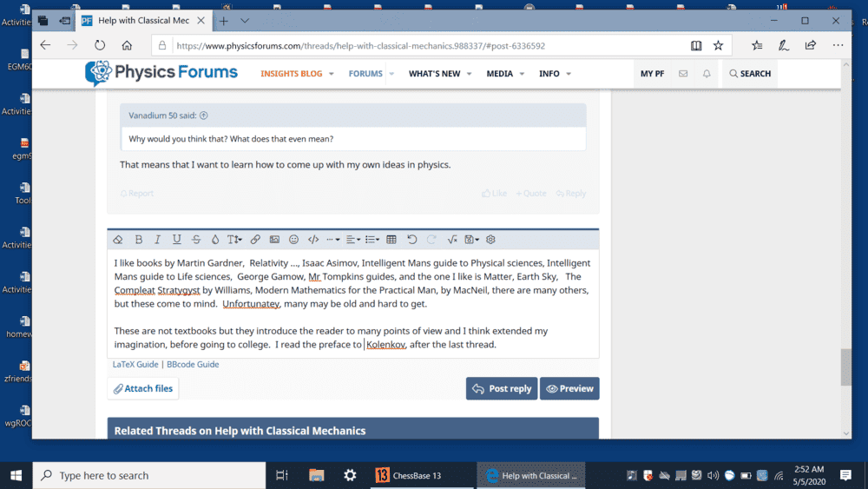Viewport: 868px width, 489px height.
Task: Click Attach files button
Action: point(143,389)
